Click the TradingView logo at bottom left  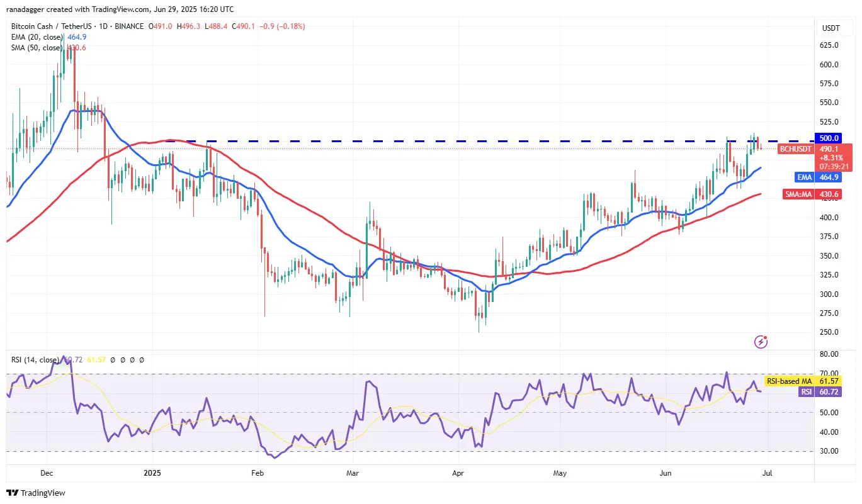36,493
